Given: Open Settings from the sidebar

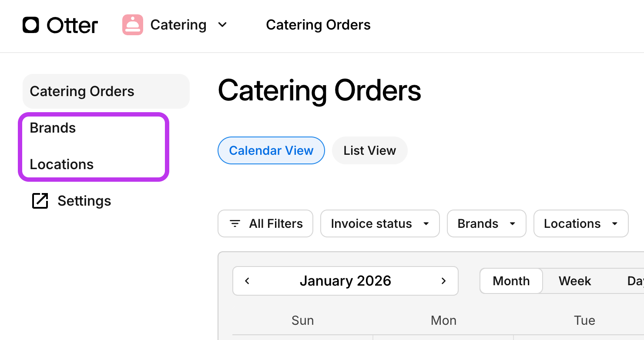Looking at the screenshot, I should [84, 200].
